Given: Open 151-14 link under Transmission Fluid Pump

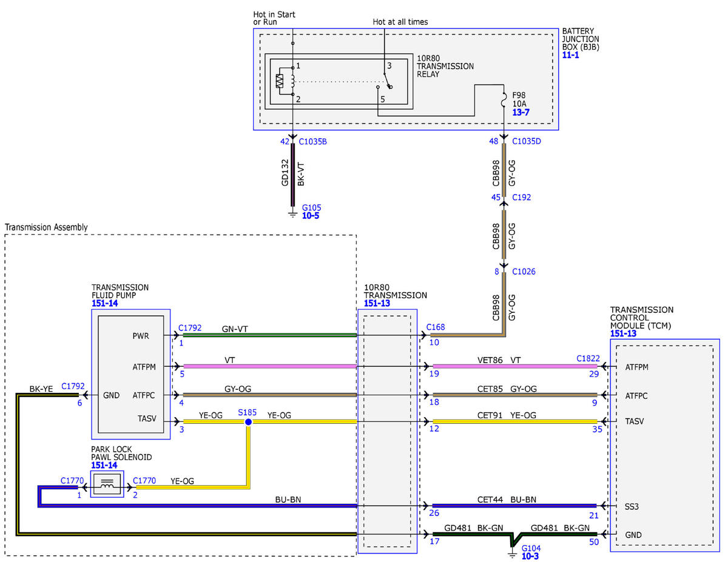Looking at the screenshot, I should click(104, 303).
